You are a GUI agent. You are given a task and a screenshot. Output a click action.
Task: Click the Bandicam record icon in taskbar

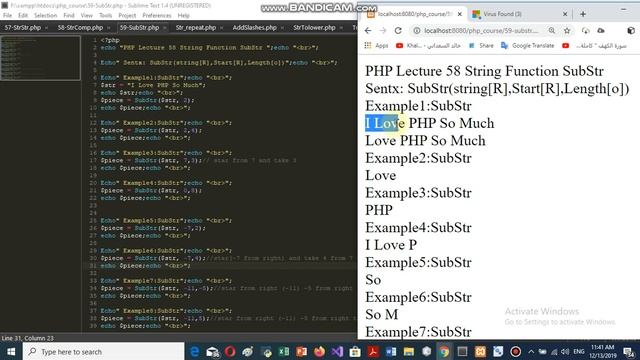click(x=516, y=351)
